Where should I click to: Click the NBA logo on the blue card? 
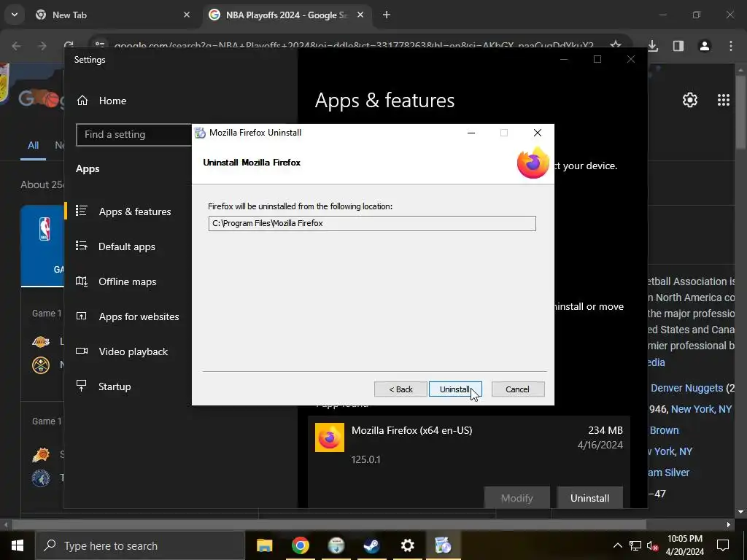pos(44,228)
